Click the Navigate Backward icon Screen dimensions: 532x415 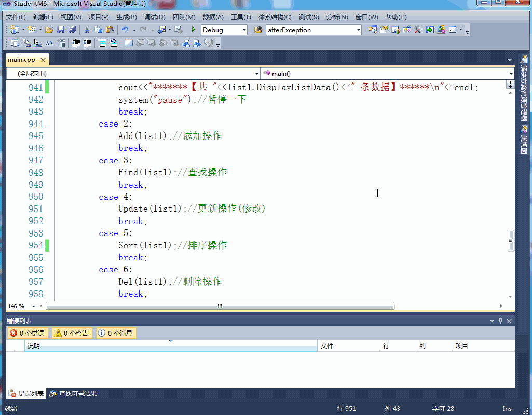[x=161, y=30]
